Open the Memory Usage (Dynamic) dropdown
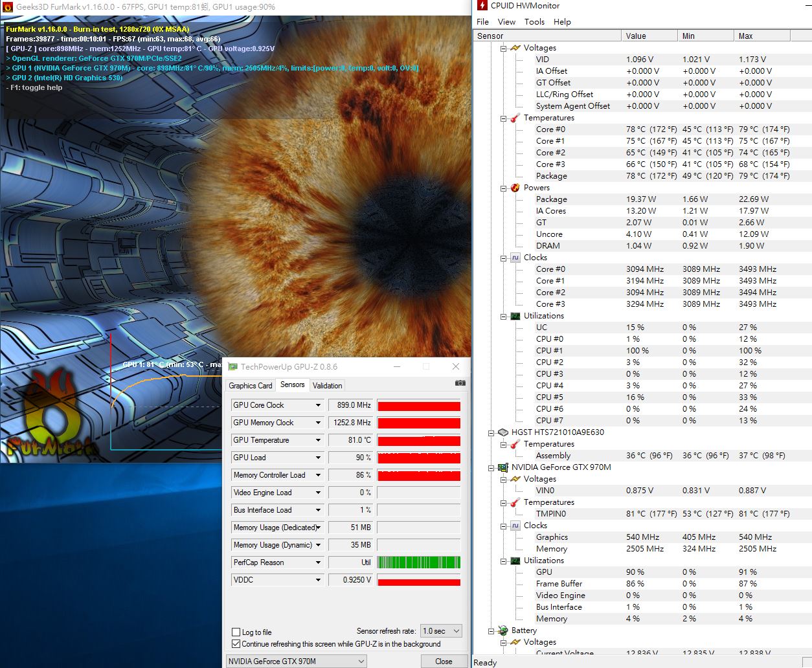Viewport: 812px width, 668px height. pos(318,545)
